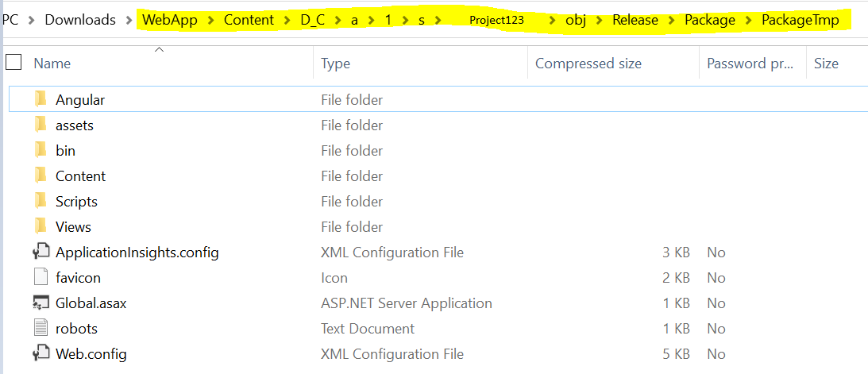Click the Compressed size column header
Image resolution: width=868 pixels, height=374 pixels.
tap(588, 64)
